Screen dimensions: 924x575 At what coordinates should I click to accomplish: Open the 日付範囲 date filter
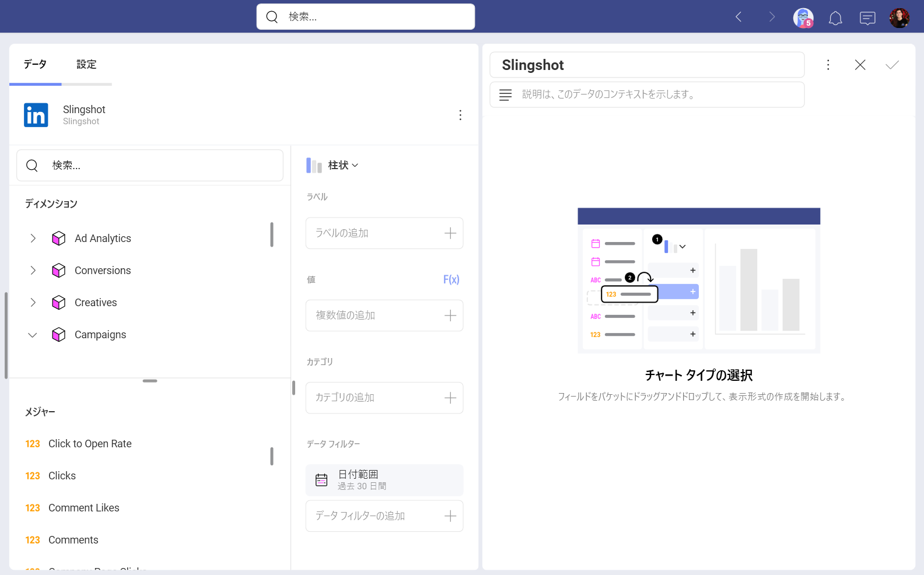384,480
